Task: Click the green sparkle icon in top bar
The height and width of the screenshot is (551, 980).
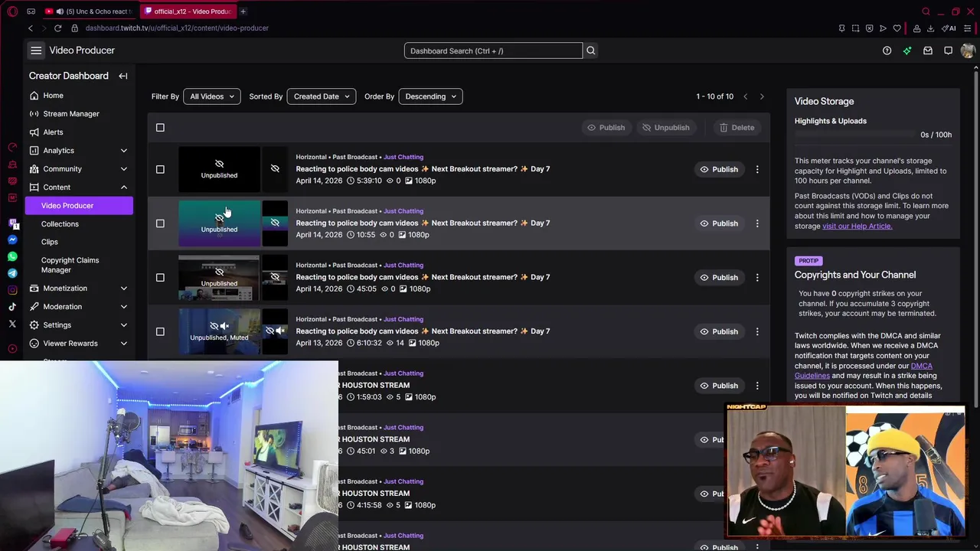Action: click(x=907, y=51)
